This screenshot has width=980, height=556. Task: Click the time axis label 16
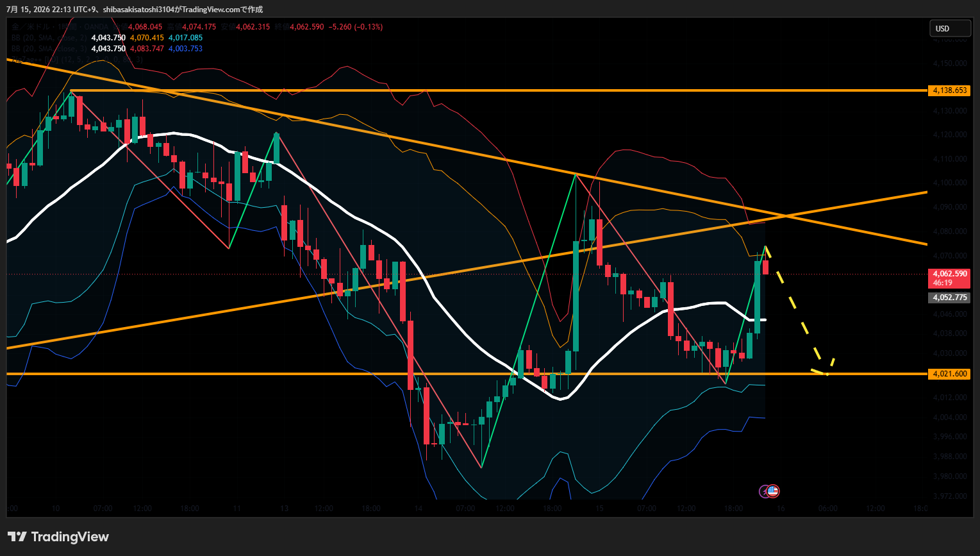tap(781, 509)
